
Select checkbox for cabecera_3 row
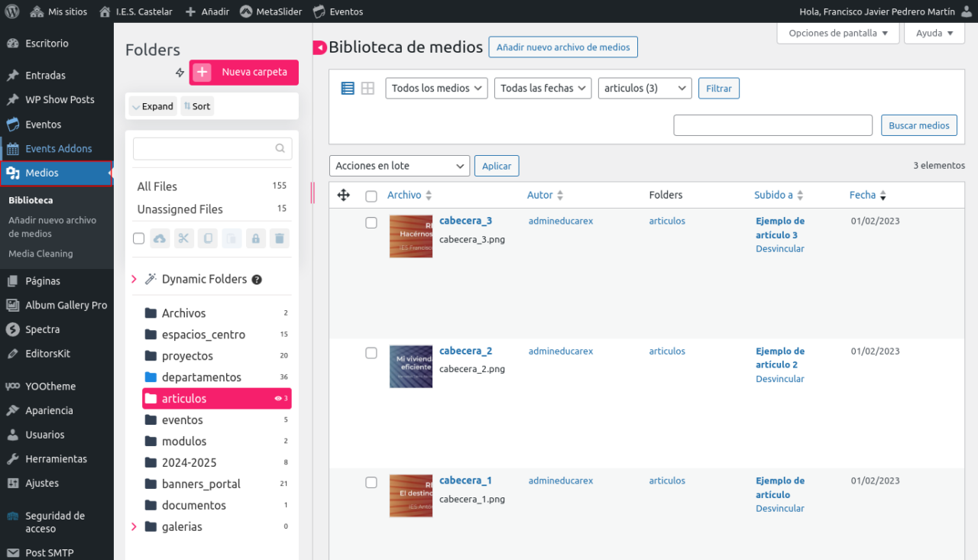(371, 223)
